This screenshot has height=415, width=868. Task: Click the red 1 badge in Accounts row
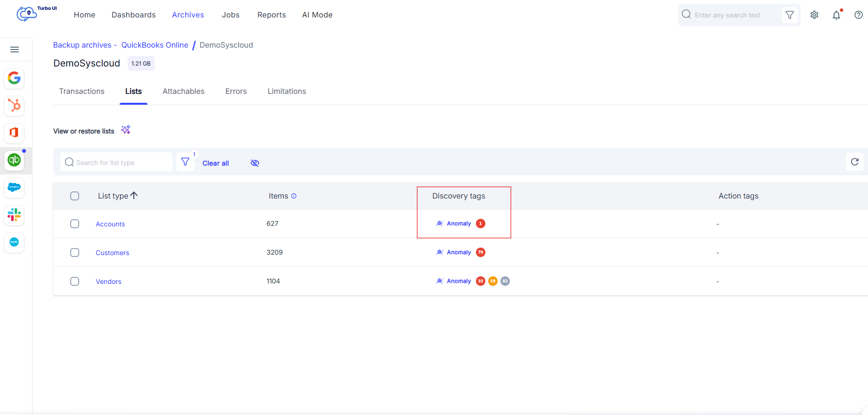(x=481, y=224)
